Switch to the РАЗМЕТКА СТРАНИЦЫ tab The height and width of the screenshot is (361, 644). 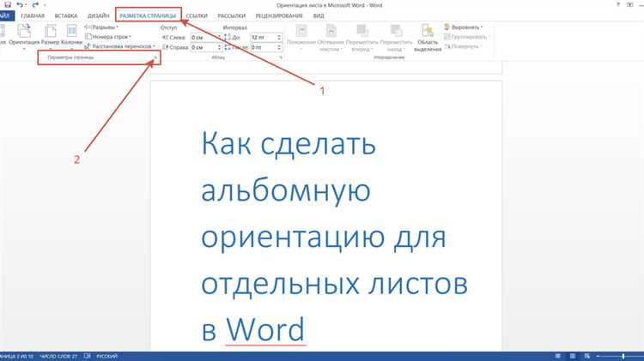pos(148,15)
